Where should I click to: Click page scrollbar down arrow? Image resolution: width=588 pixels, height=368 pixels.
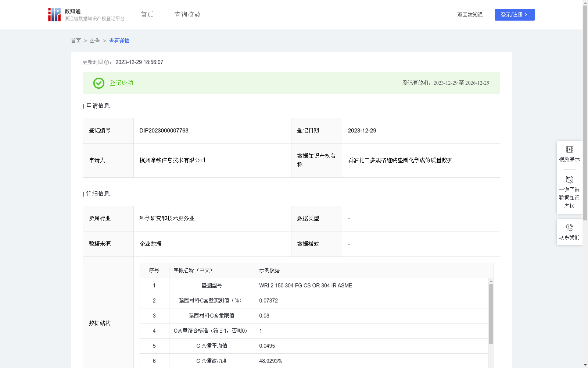click(x=585, y=365)
